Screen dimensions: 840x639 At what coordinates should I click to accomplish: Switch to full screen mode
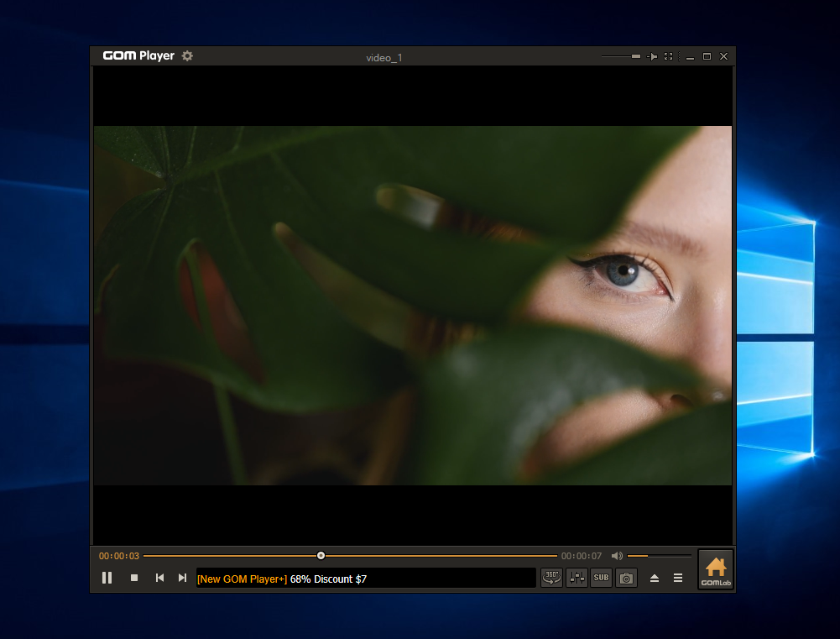tap(669, 56)
